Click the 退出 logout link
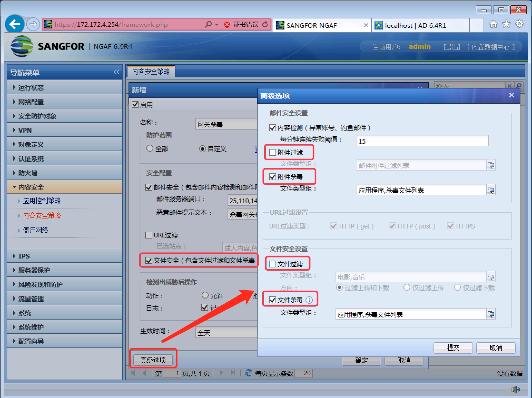Screen dimensions: 532x398 (x=452, y=47)
